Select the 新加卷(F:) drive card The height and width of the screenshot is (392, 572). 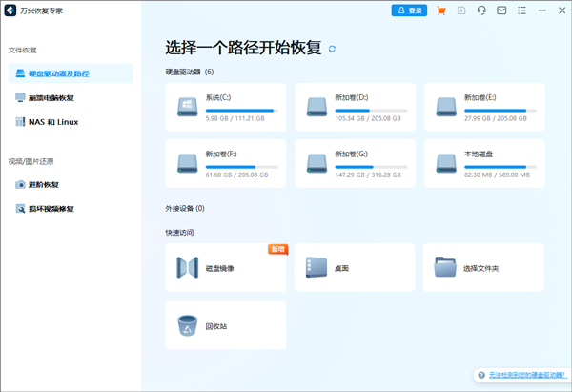226,163
